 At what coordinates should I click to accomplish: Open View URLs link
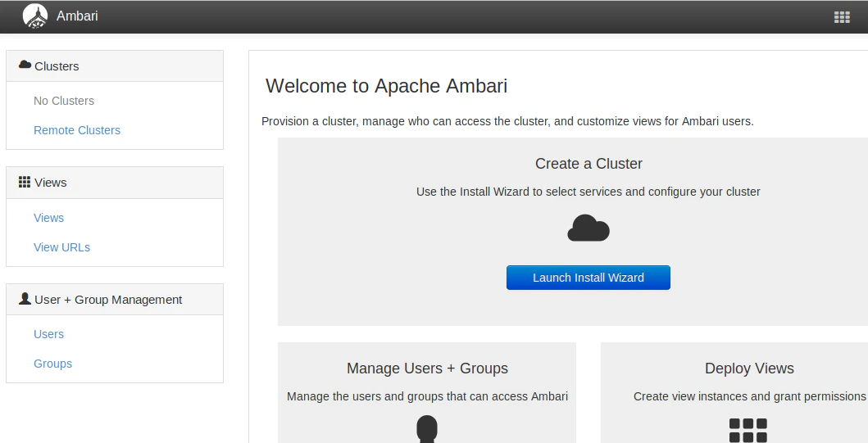point(62,247)
